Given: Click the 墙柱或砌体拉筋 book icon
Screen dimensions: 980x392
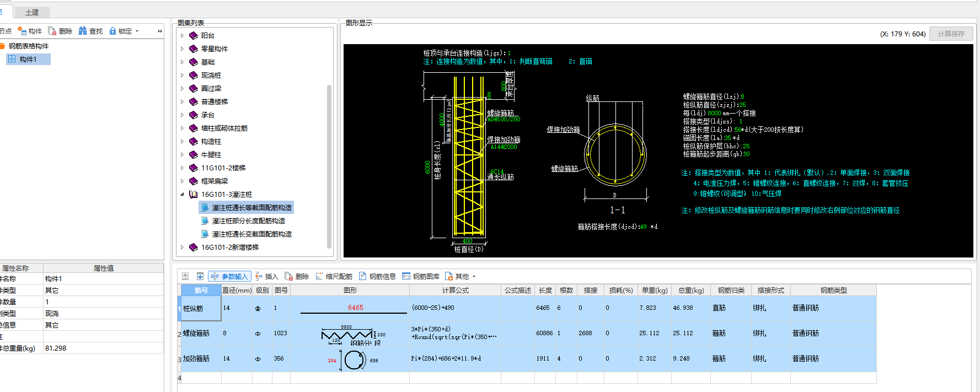Looking at the screenshot, I should pos(193,128).
